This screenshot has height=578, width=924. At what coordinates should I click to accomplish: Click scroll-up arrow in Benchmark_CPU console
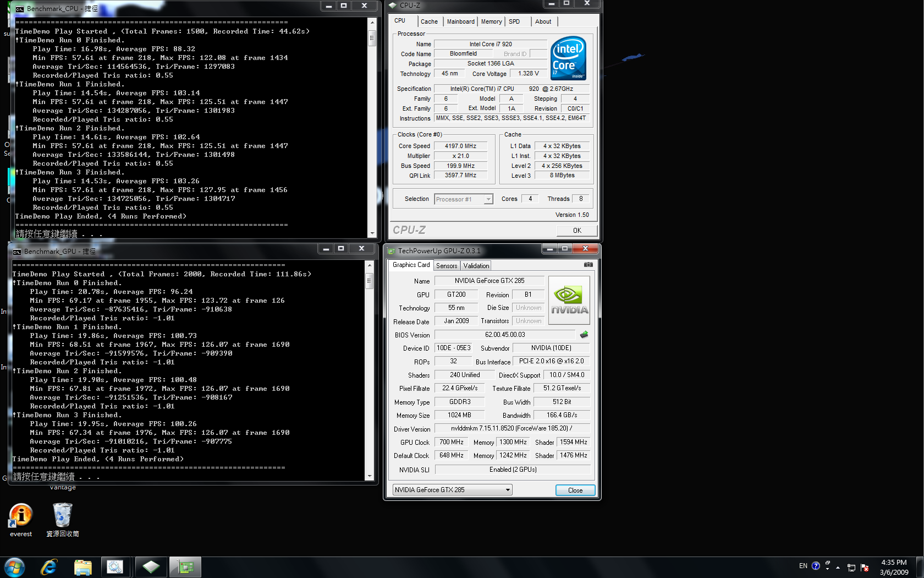click(x=372, y=23)
